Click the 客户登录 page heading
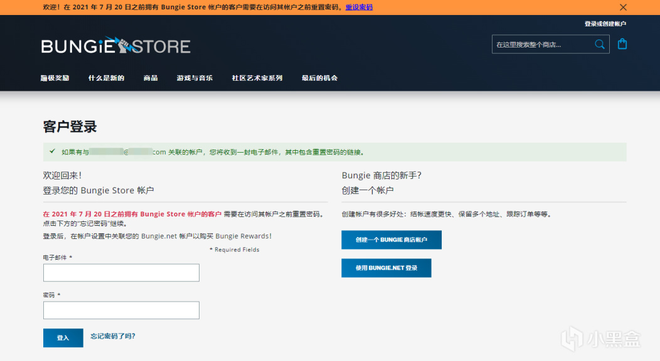This screenshot has height=361, width=660. pyautogui.click(x=70, y=127)
